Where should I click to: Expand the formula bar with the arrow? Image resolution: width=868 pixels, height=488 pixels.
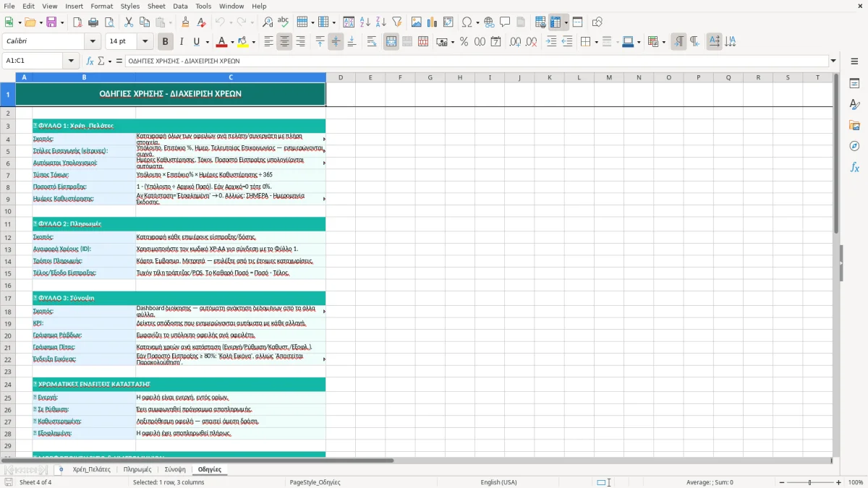click(833, 61)
